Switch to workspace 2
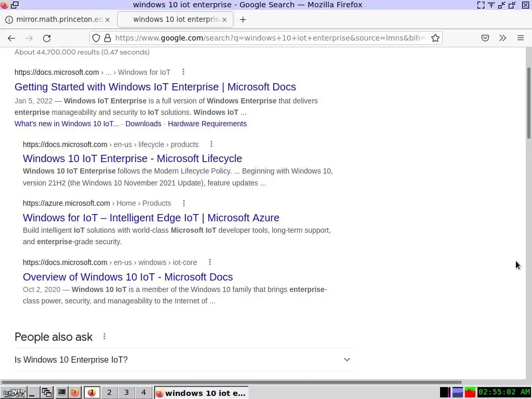Screen dimensions: 532x399 click(109, 393)
